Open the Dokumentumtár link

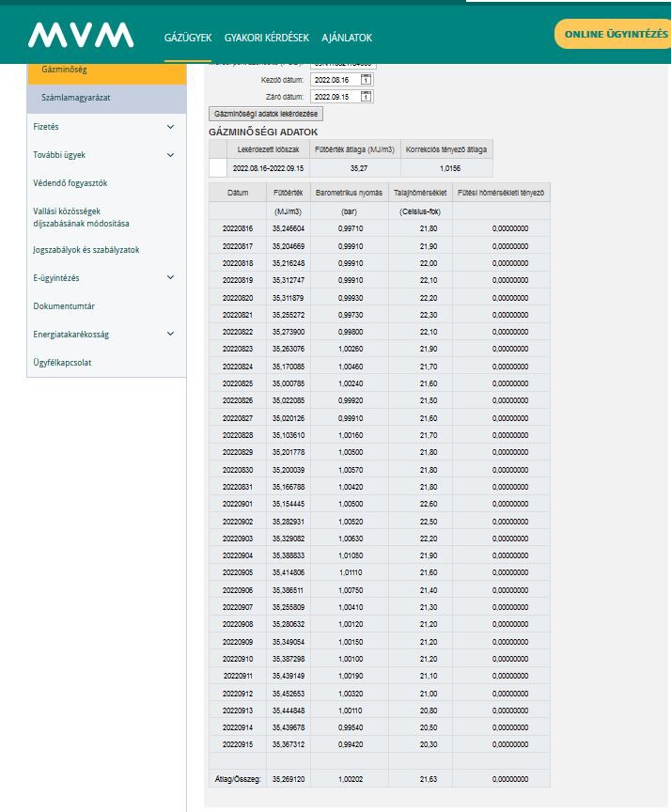click(64, 306)
